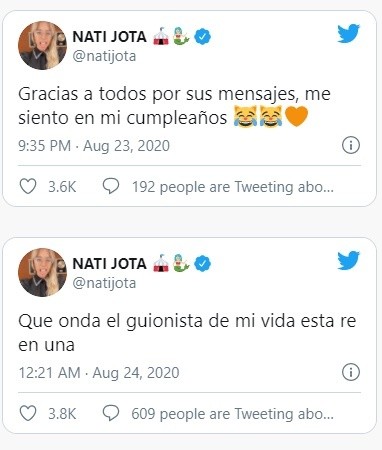Open the reply bubble on the first tweet

[111, 186]
